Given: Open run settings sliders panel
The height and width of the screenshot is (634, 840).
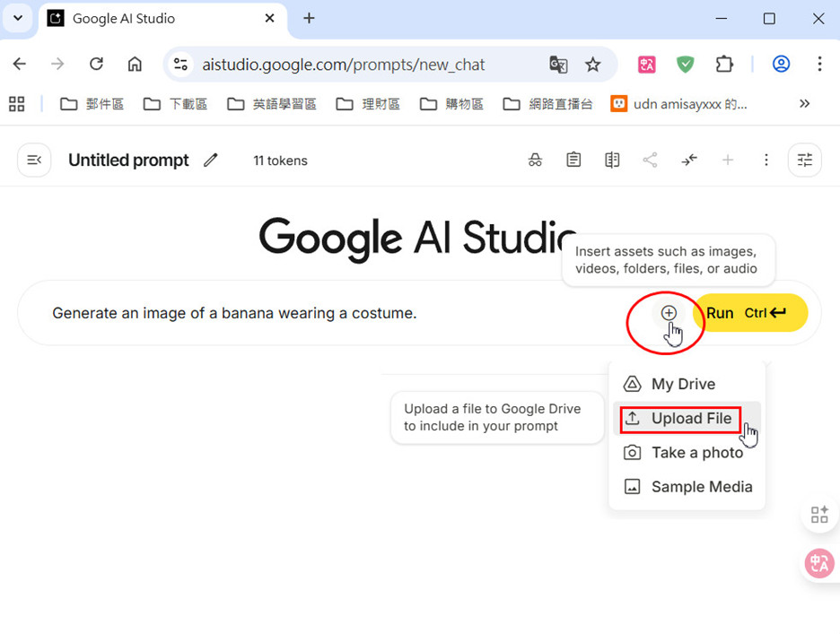Looking at the screenshot, I should tap(805, 161).
